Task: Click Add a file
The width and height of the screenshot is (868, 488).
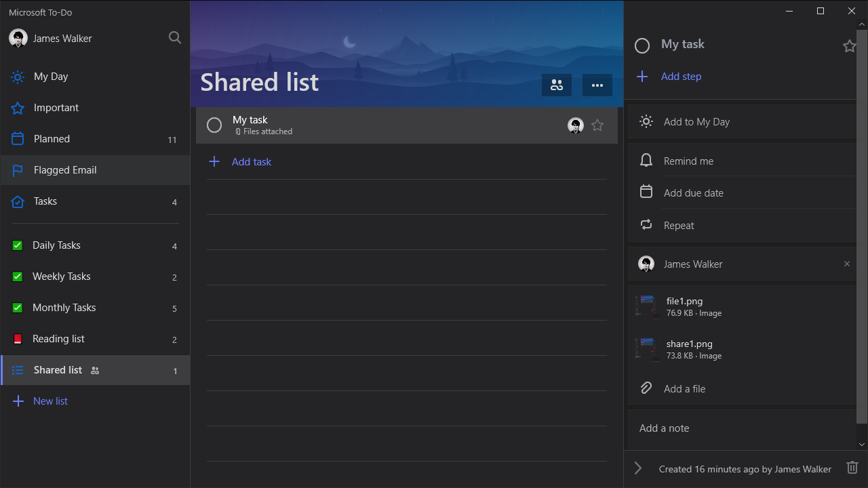Action: pos(743,389)
